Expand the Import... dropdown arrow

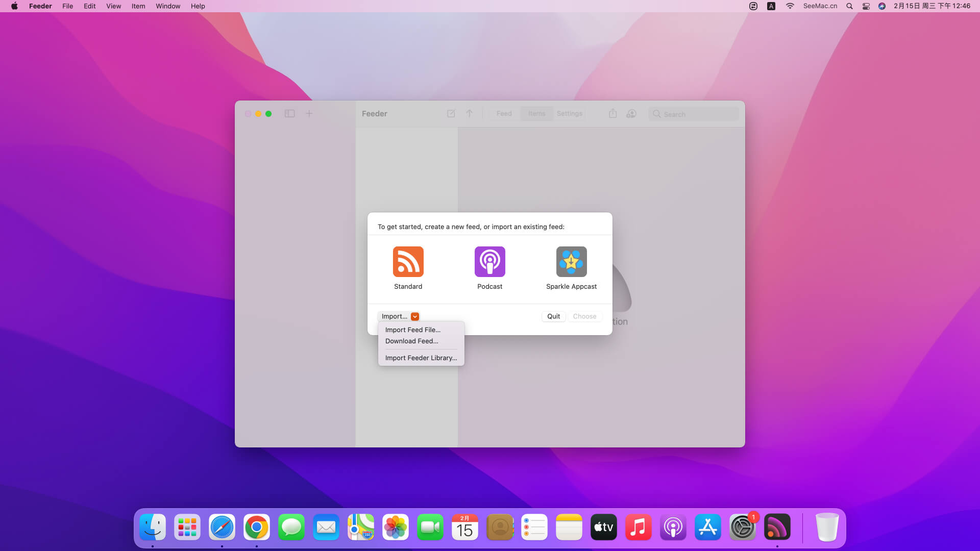(x=415, y=316)
